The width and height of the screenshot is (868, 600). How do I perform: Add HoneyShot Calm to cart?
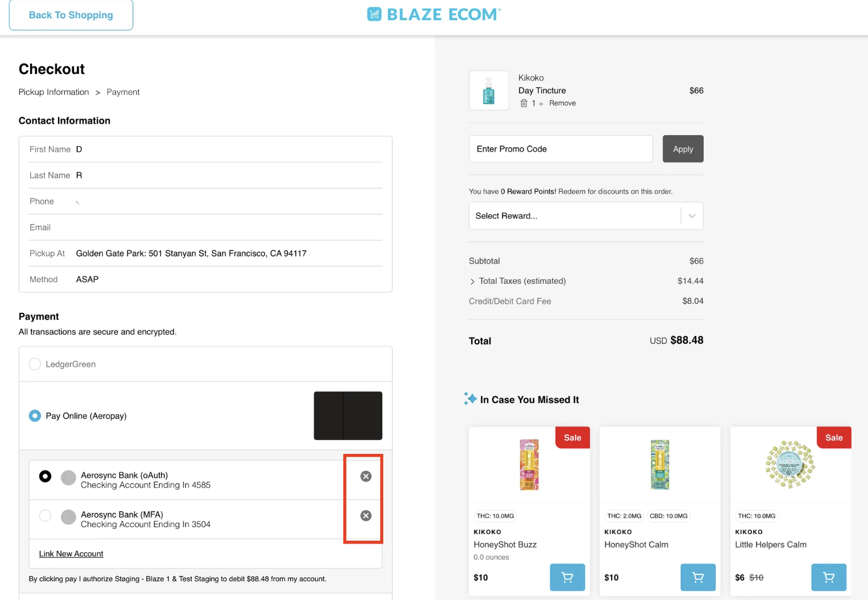698,577
